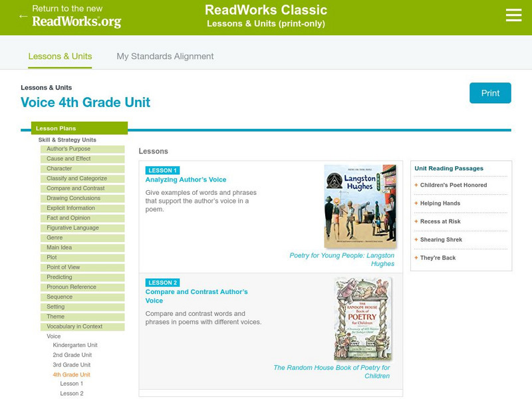This screenshot has width=532, height=399.
Task: Click the Lessons & Units breadcrumb
Action: pos(46,88)
